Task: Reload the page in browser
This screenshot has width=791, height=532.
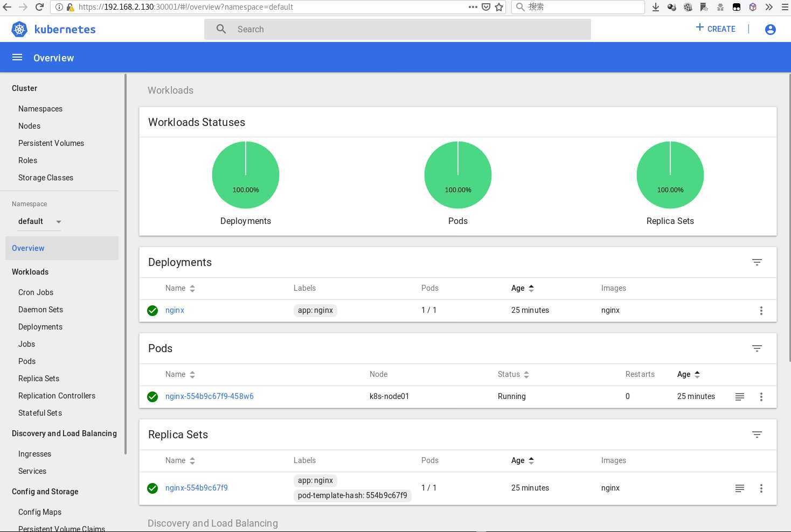Action: pyautogui.click(x=39, y=7)
